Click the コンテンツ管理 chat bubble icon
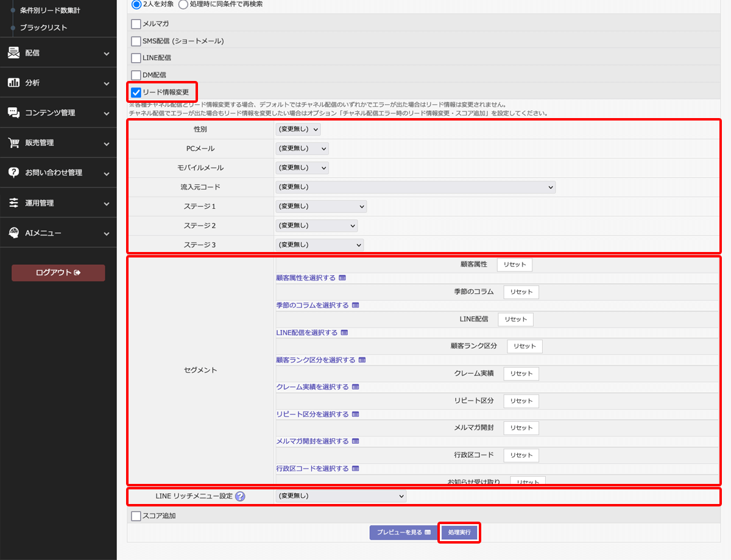731x560 pixels. (13, 113)
